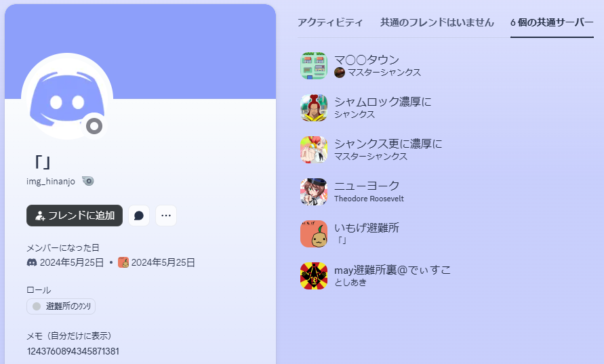Open the three-dots more options menu
This screenshot has height=364, width=604.
[166, 216]
